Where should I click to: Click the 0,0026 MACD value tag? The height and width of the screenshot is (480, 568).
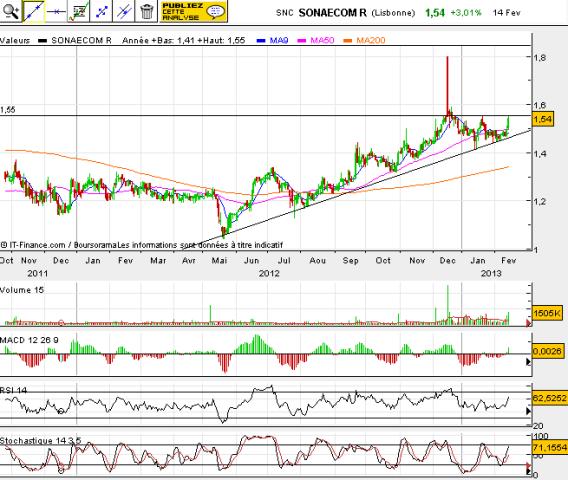[547, 351]
